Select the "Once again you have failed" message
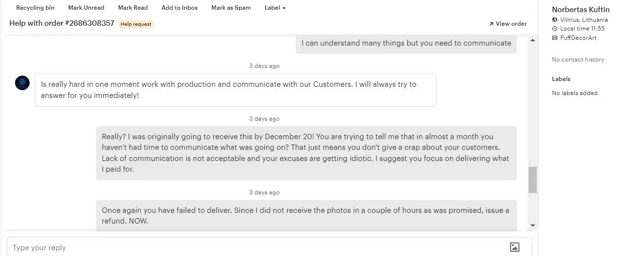The width and height of the screenshot is (644, 256). (306, 215)
